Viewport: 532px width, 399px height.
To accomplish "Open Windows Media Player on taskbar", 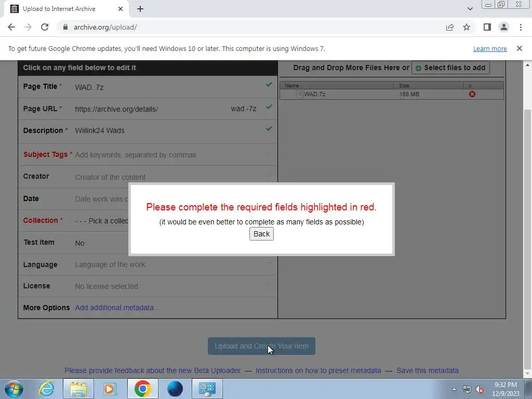I will pyautogui.click(x=110, y=389).
